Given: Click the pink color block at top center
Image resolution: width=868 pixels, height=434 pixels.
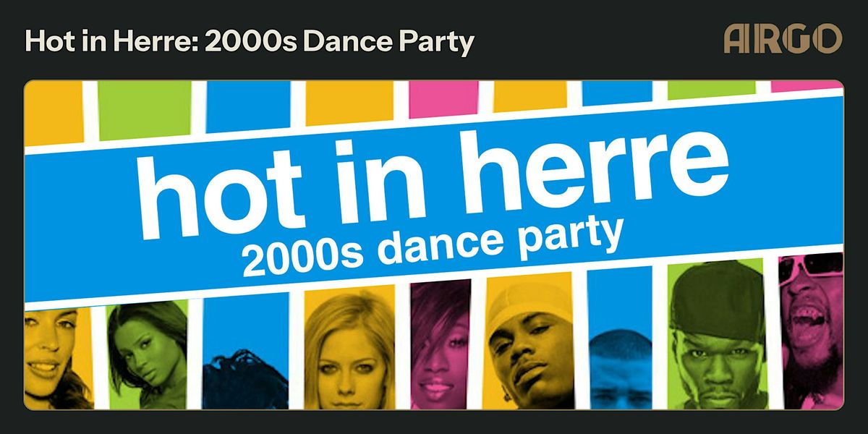Looking at the screenshot, I should tap(444, 99).
